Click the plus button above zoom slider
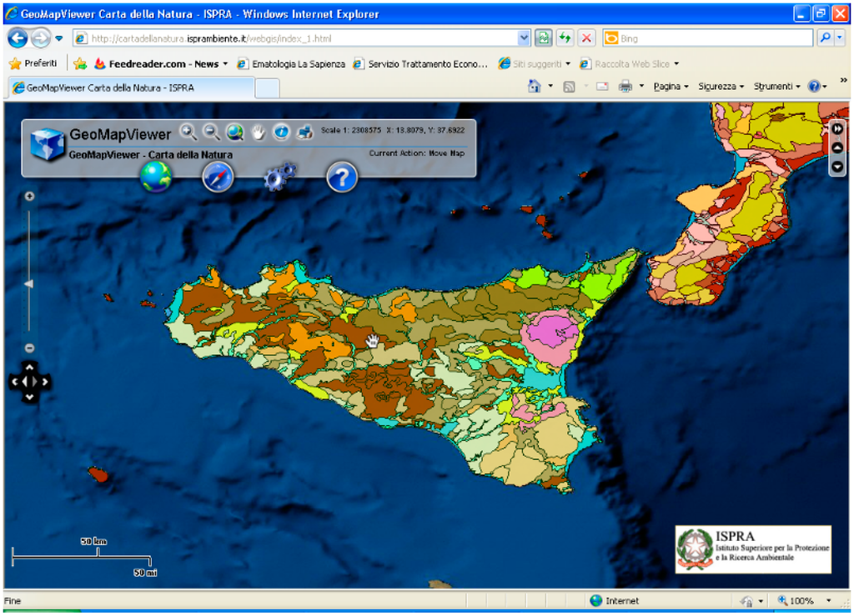This screenshot has height=616, width=854. [x=29, y=197]
